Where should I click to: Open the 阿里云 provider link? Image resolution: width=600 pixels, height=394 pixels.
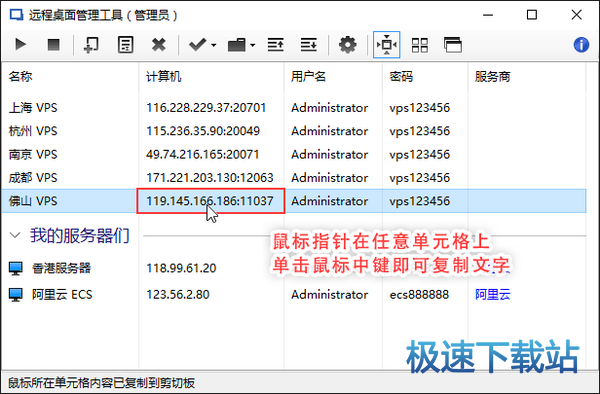[493, 294]
